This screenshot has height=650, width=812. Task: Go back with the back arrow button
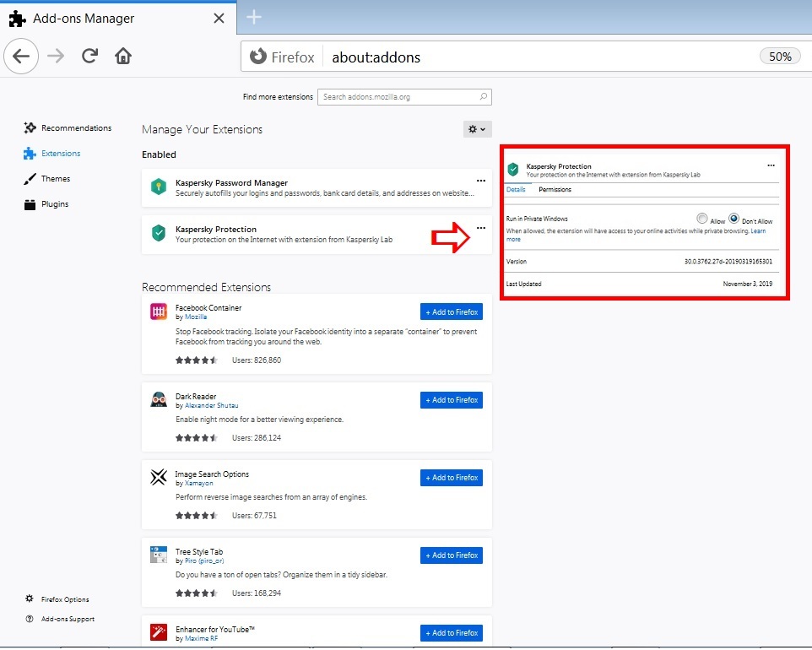pyautogui.click(x=21, y=56)
